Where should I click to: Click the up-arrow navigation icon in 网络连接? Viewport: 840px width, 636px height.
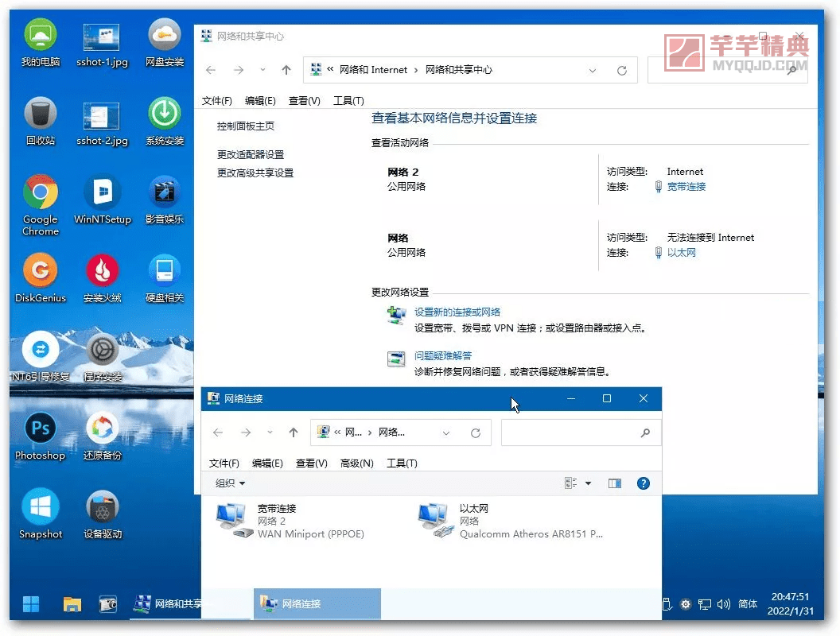click(x=294, y=432)
